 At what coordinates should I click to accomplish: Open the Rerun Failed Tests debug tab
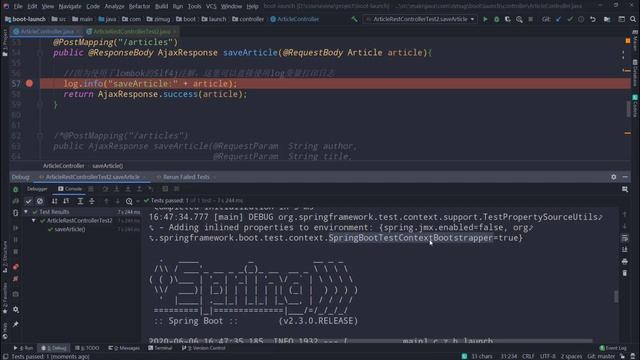click(x=186, y=177)
